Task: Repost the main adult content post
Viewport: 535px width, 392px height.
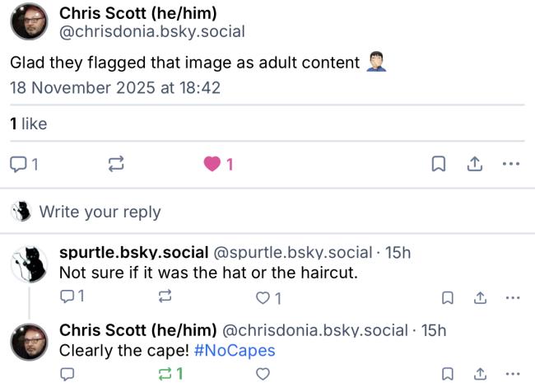Action: pos(116,165)
